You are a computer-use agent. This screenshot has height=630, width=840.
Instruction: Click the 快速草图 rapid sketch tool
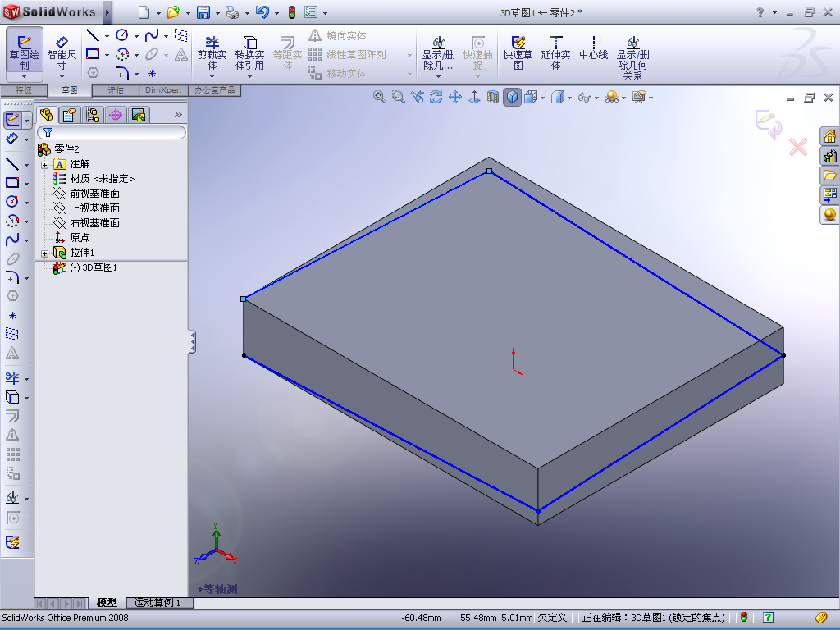click(518, 52)
